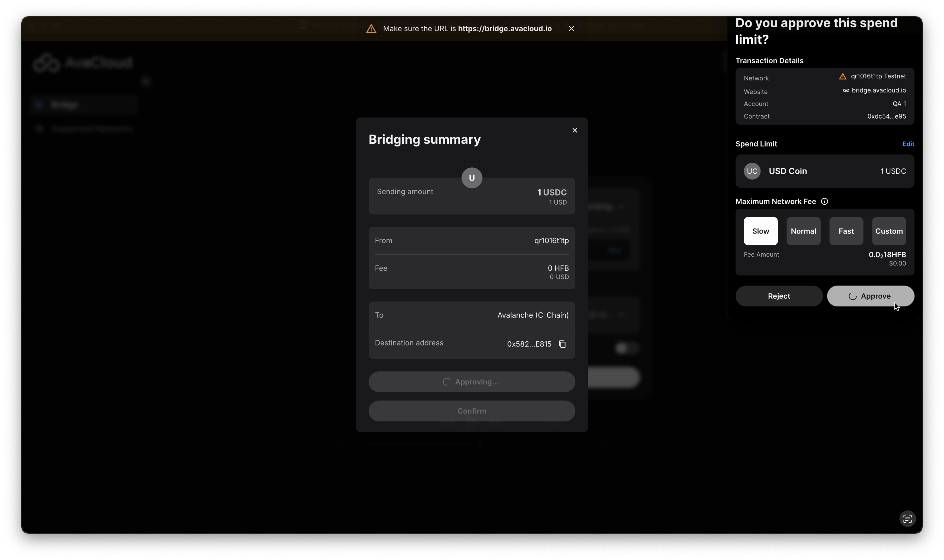Open Supported Networks in left sidebar
Viewport: 944px width, 560px height.
pyautogui.click(x=92, y=129)
